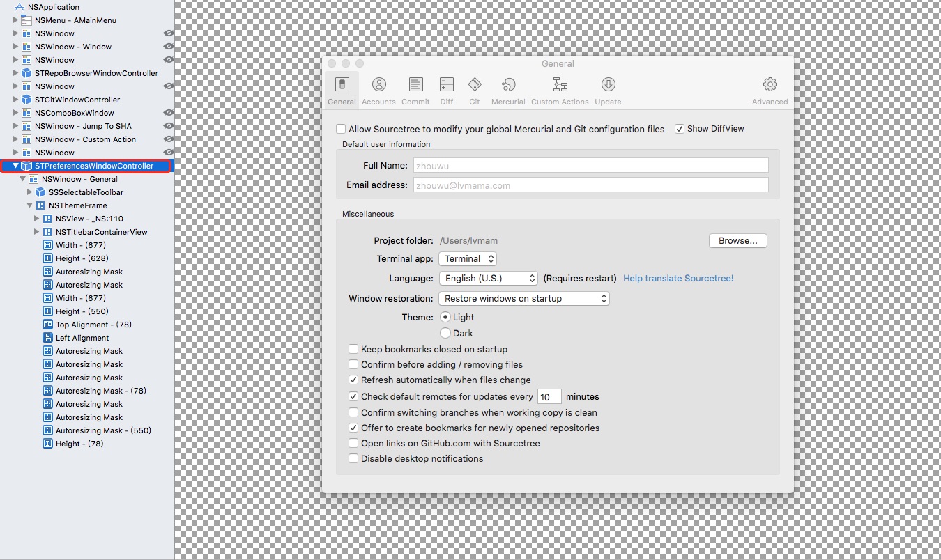
Task: Expand the SSSelectableToolbar tree node
Action: pyautogui.click(x=30, y=192)
